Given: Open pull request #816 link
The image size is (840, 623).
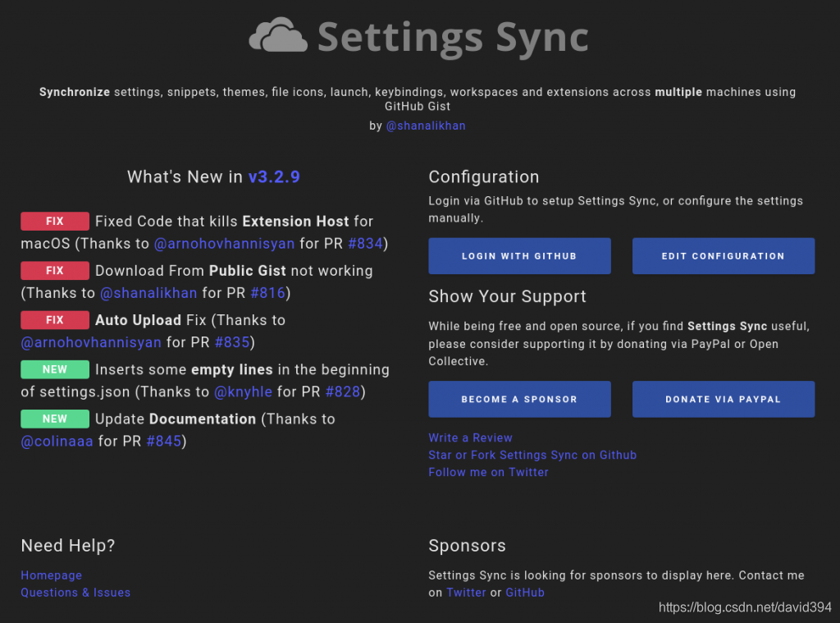Looking at the screenshot, I should (x=268, y=293).
